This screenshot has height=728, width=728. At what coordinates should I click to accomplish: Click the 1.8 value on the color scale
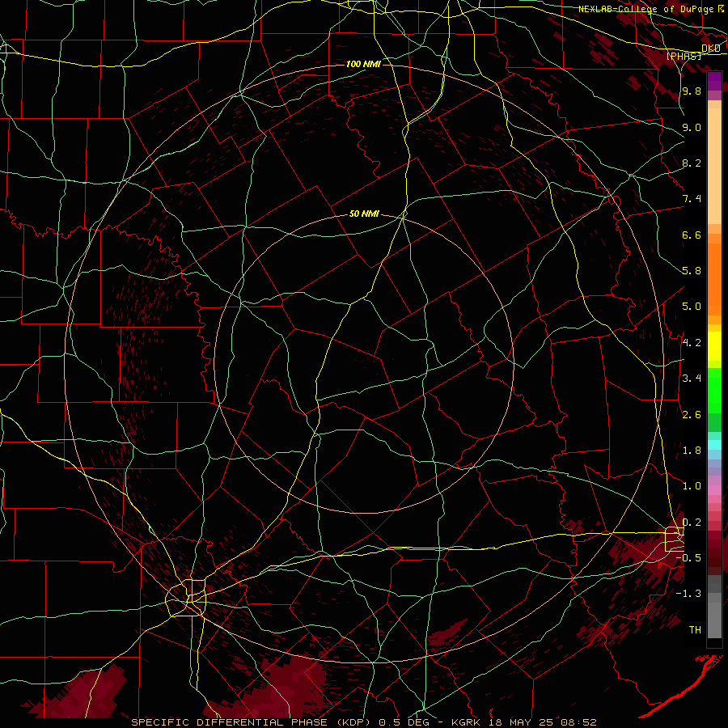point(692,451)
